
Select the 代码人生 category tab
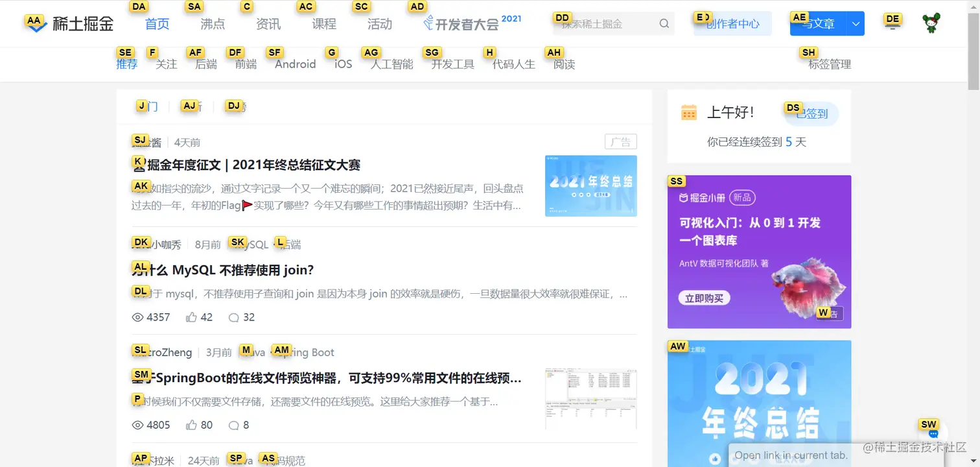click(514, 64)
